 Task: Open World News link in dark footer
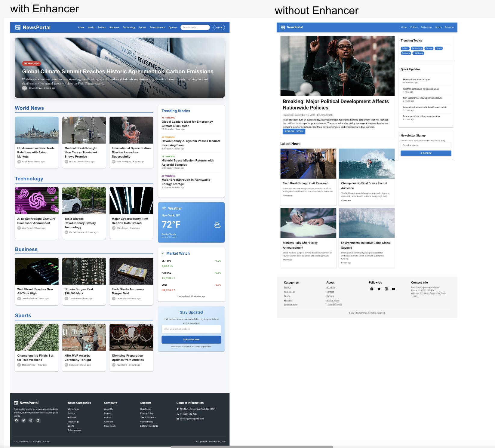coord(74,409)
